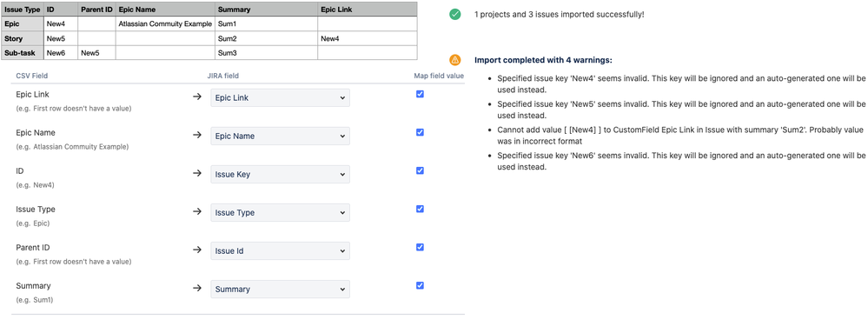The image size is (868, 320).
Task: Click the arrow next to Parent ID field
Action: 197,250
